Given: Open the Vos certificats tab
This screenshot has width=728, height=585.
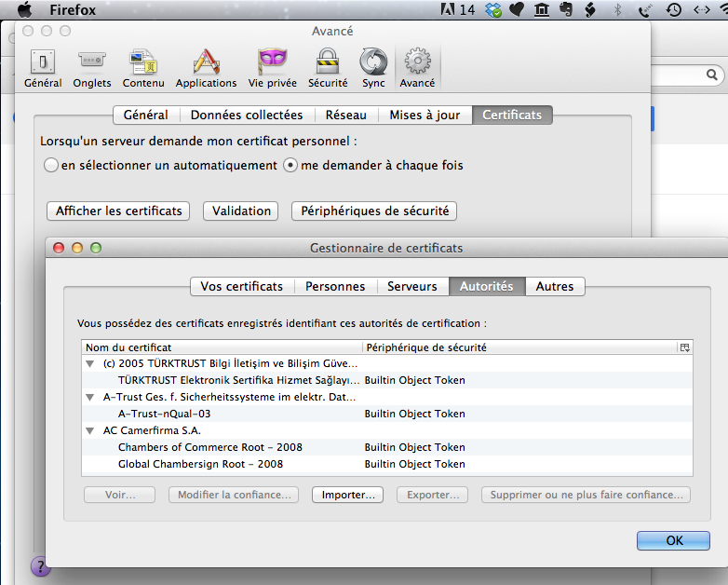Looking at the screenshot, I should pos(242,286).
